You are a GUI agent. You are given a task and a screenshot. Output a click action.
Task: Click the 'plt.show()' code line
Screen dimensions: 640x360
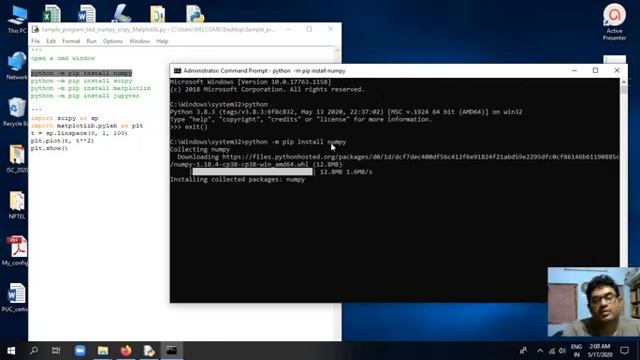point(49,148)
